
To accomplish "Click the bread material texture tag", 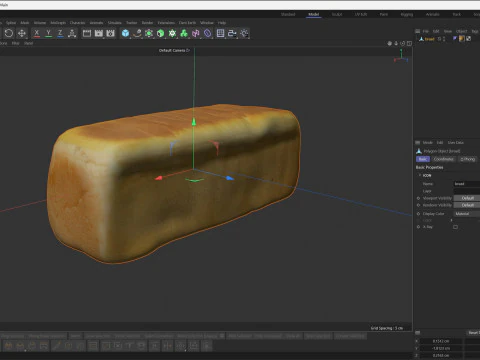I will click(x=462, y=39).
